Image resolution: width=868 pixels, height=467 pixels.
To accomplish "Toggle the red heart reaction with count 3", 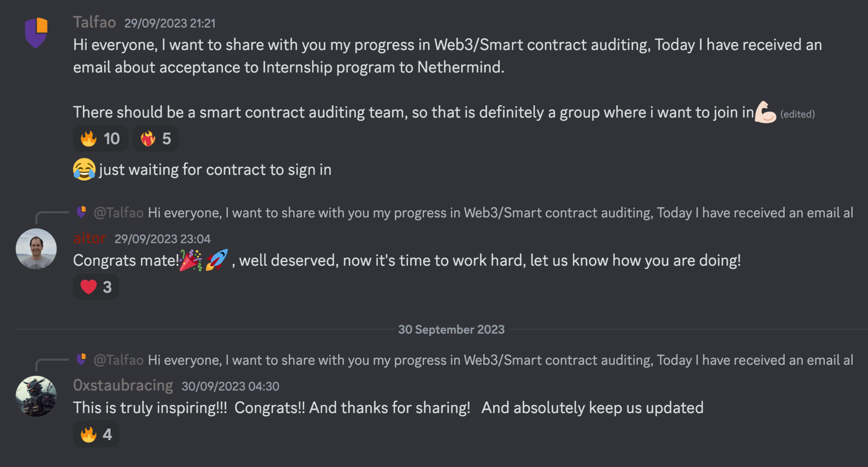I will 96,287.
